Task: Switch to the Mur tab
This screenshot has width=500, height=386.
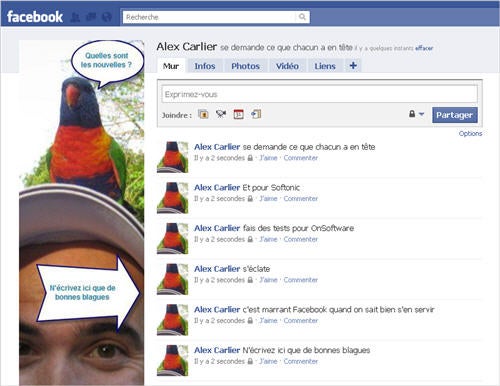Action: (x=171, y=66)
